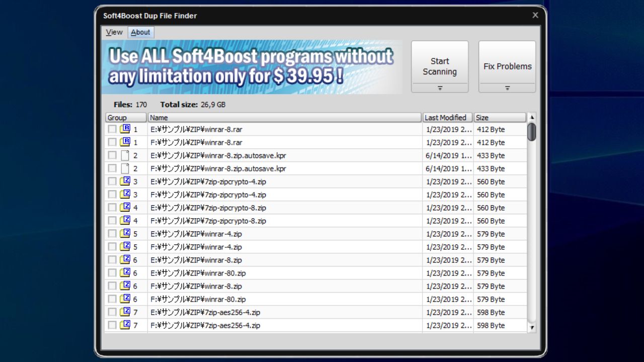Select the E:¥サンプル¥ZIP¥winrar-80.zip file name
Image resolution: width=644 pixels, height=362 pixels.
[x=198, y=273]
